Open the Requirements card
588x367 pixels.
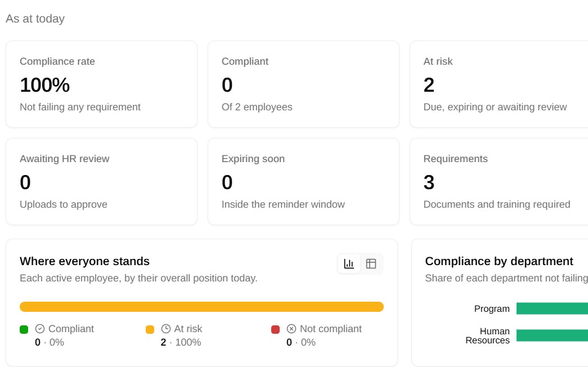click(x=499, y=182)
